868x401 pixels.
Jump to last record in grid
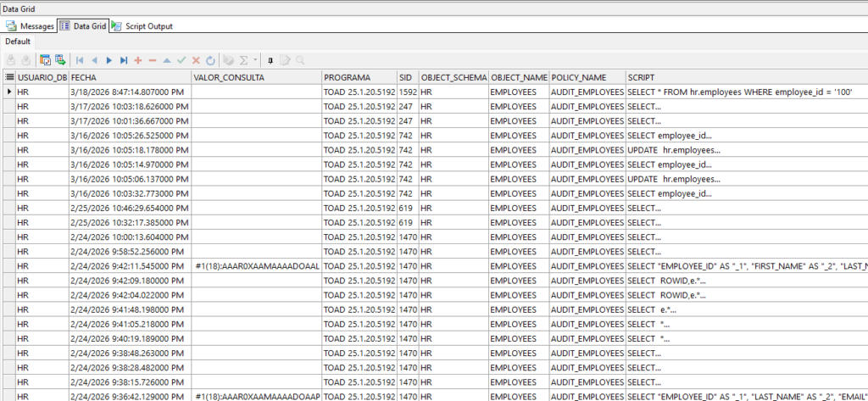tap(124, 60)
